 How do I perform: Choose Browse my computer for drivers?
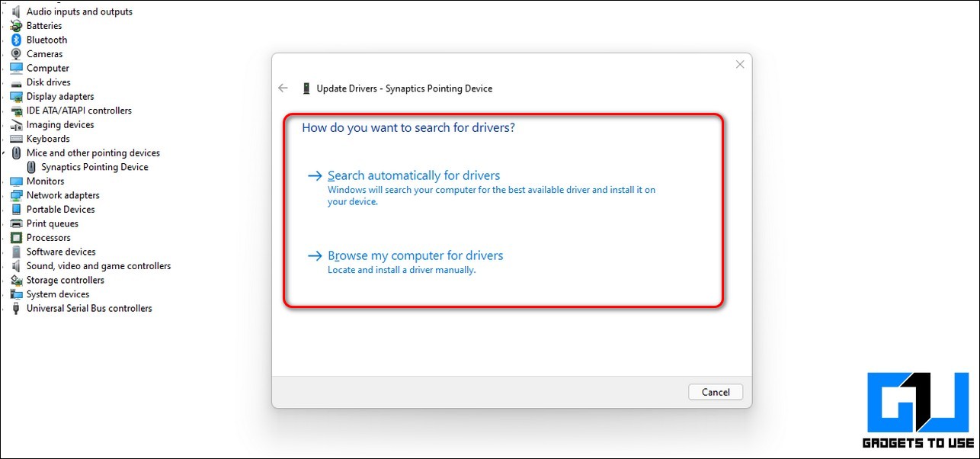pos(415,255)
